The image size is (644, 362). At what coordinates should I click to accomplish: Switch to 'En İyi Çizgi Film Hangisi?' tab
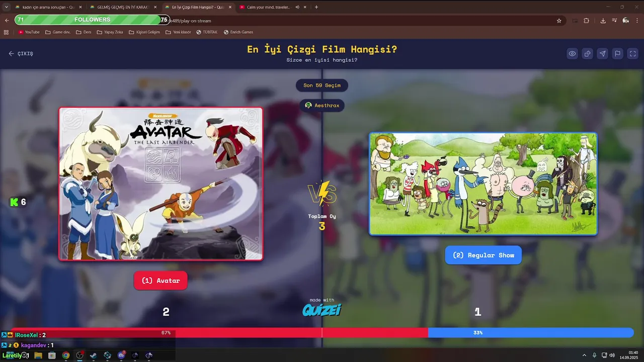(198, 7)
